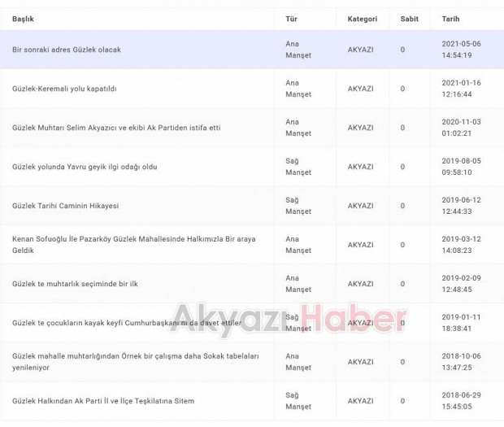Click 'Sağ Manşet' in Halkından Ak Parti row
Image resolution: width=504 pixels, height=427 pixels.
click(x=298, y=401)
